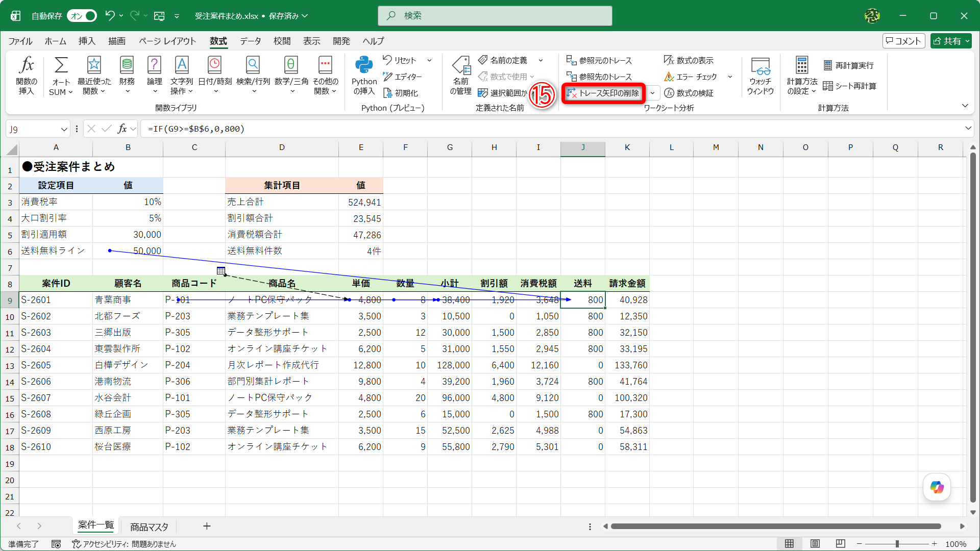Viewport: 980px width, 551px height.
Task: Switch to the 商品マスタ sheet tab
Action: 149,527
